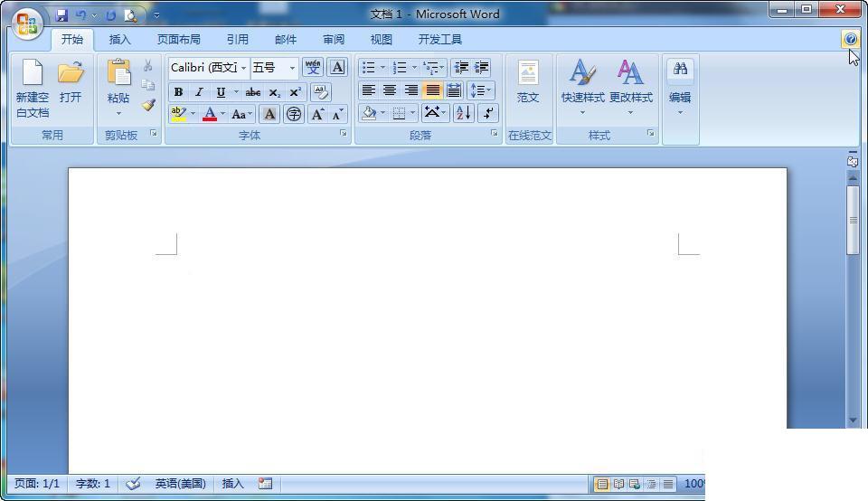Center the paragraph text
Viewport: 868px width, 501px height.
coord(390,90)
